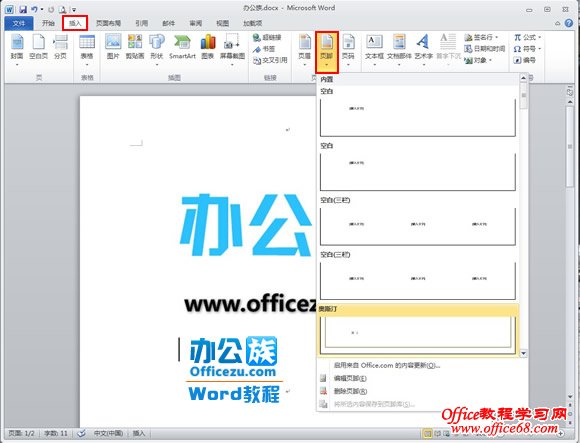This screenshot has width=580, height=443.
Task: Click 中文(中国) language indicator
Action: [108, 433]
